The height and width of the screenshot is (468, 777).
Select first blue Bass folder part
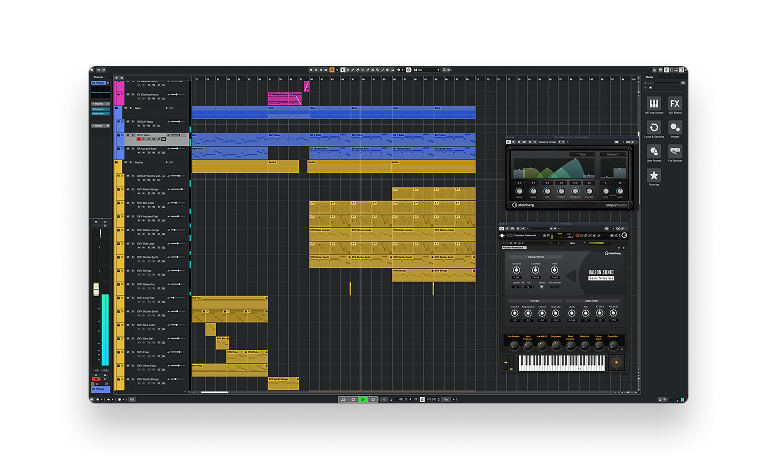point(229,112)
